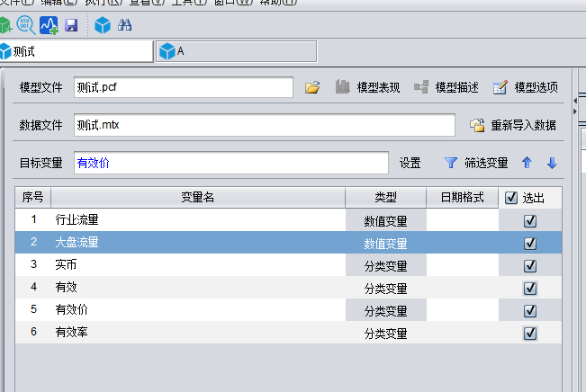Click the row number 3 cell
The height and width of the screenshot is (392, 586).
point(33,264)
